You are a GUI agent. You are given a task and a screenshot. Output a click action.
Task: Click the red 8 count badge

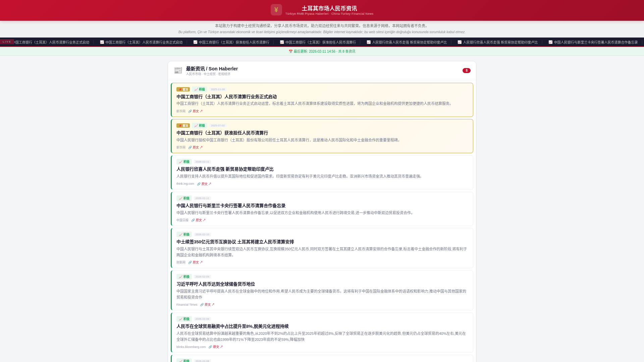[x=466, y=70]
